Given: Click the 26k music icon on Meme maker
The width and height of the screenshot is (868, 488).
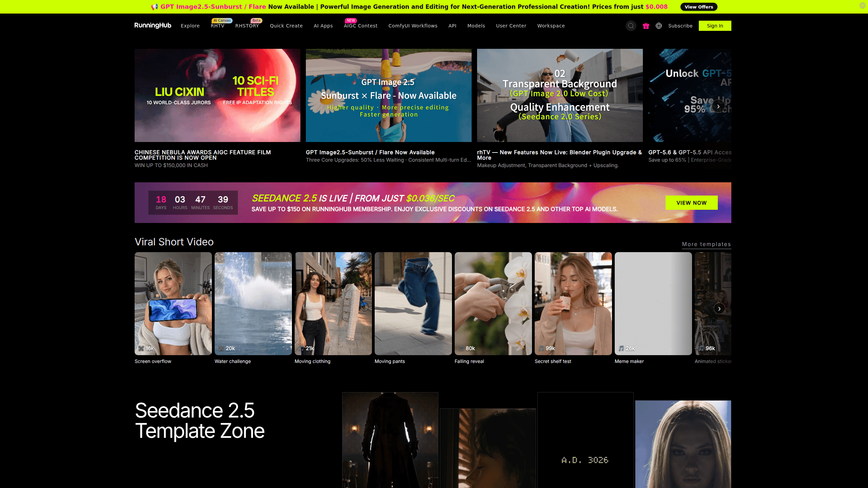Looking at the screenshot, I should [621, 348].
